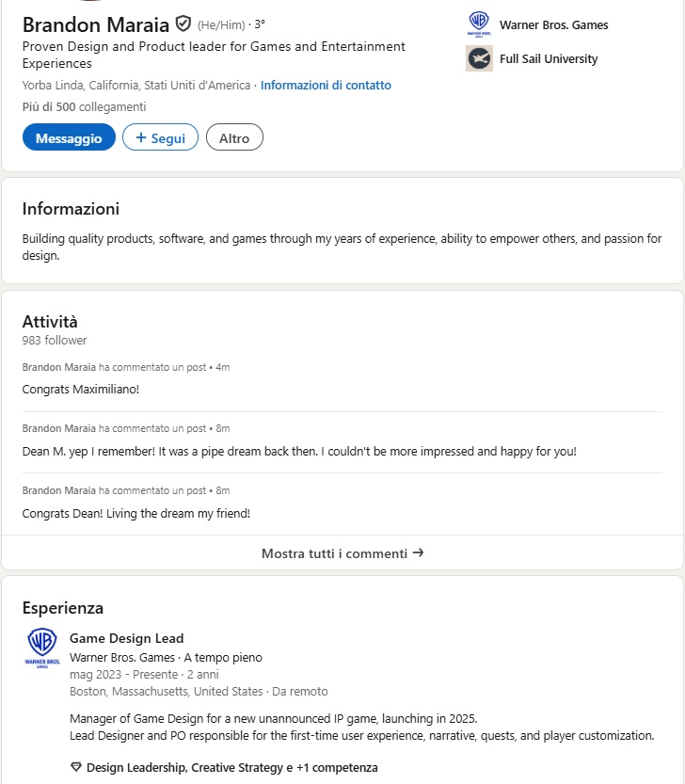The height and width of the screenshot is (784, 685).
Task: Click the Warner Bros. Games logo in the sidebar
Action: 479,25
